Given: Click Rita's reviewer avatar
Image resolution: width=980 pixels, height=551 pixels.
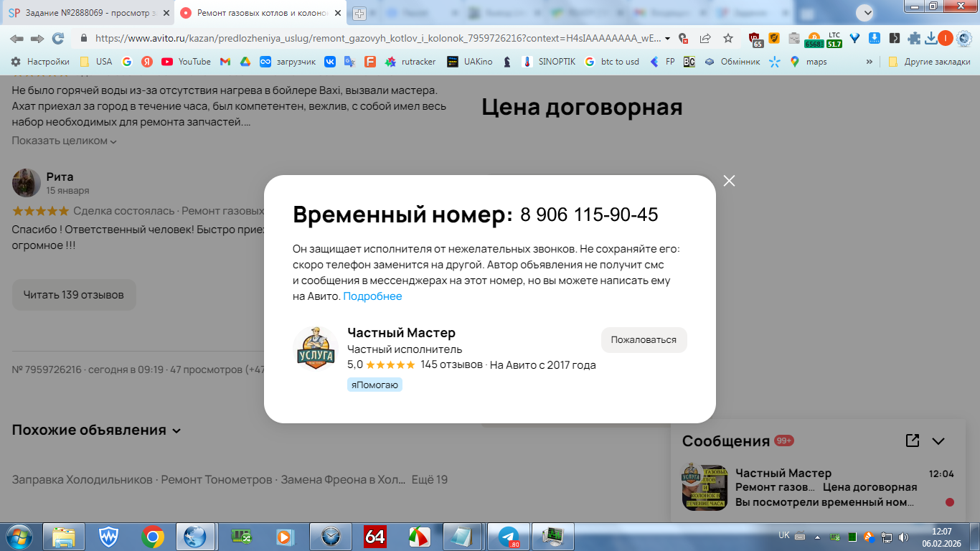Looking at the screenshot, I should point(27,183).
